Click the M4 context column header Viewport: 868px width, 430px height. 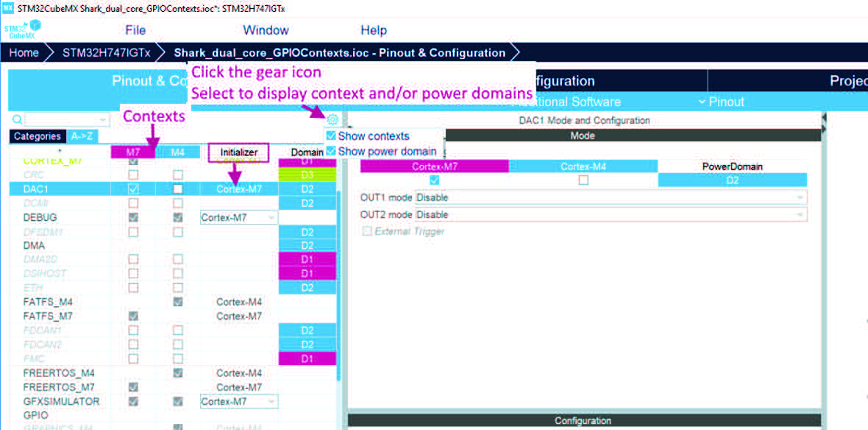[178, 152]
